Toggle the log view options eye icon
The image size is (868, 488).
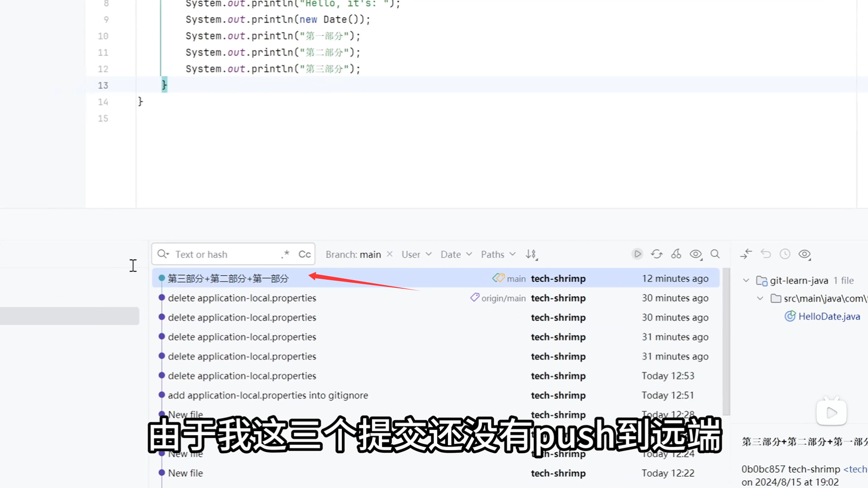[695, 254]
